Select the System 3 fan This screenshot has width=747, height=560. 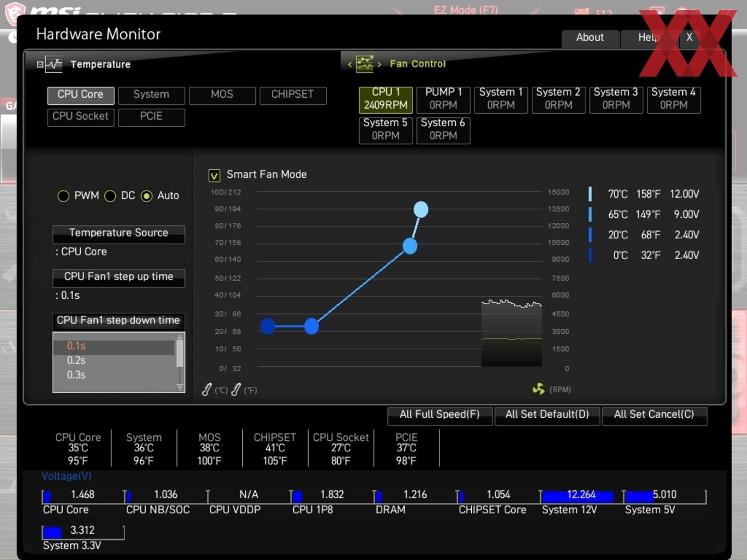616,99
